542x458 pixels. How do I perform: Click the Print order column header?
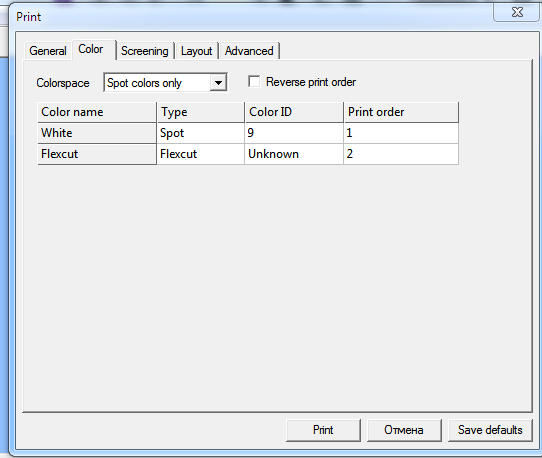(401, 112)
